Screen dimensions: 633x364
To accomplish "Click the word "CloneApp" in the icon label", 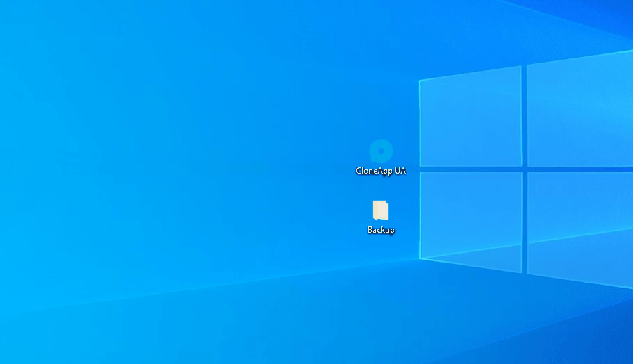I will pos(375,171).
